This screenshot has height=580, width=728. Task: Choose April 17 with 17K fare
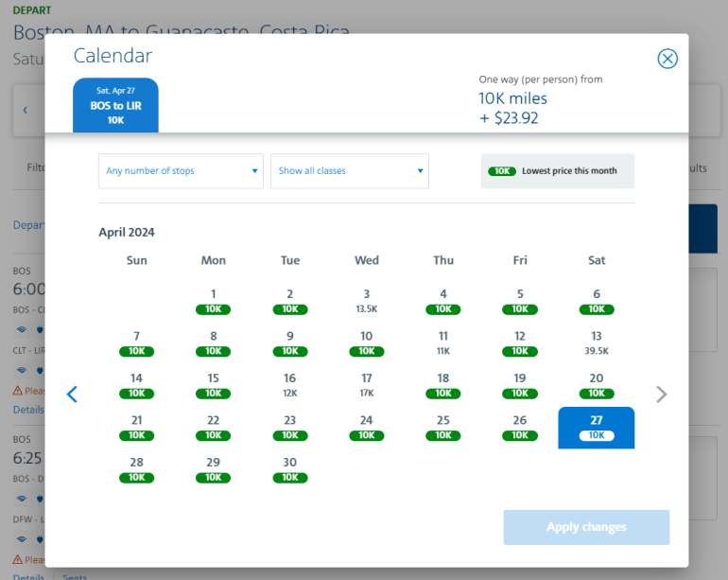(367, 384)
